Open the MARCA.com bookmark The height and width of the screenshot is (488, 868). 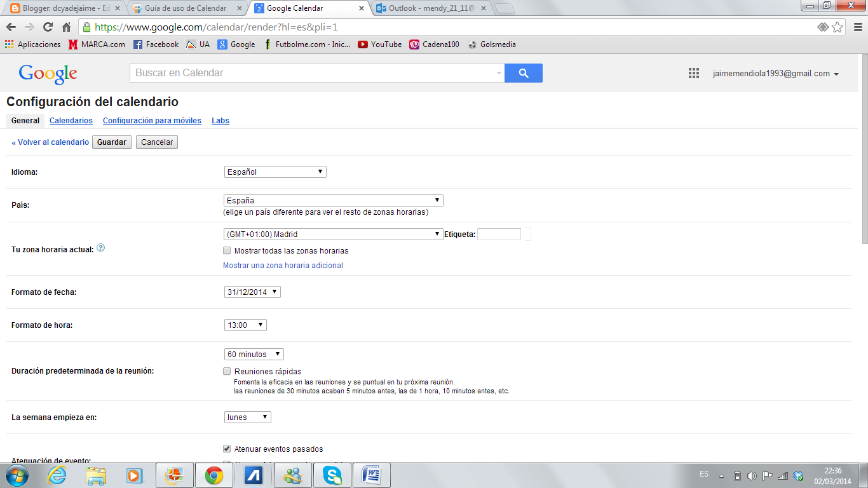[x=97, y=44]
